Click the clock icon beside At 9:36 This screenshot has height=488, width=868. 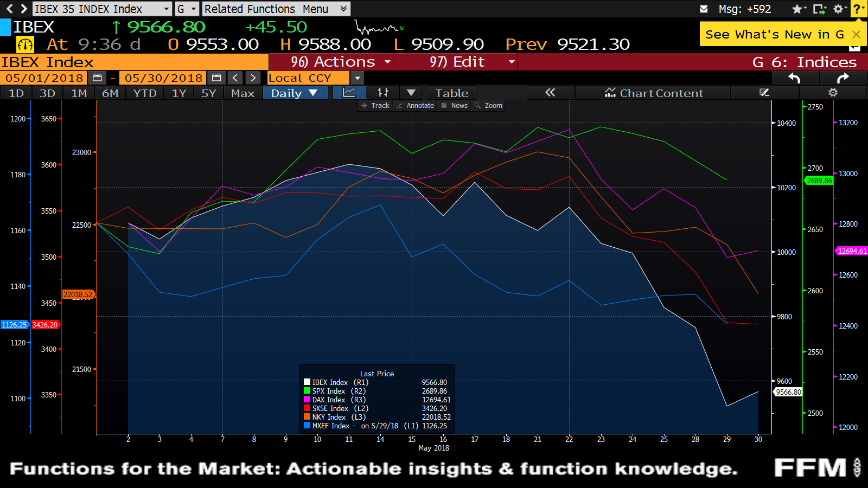coord(25,44)
